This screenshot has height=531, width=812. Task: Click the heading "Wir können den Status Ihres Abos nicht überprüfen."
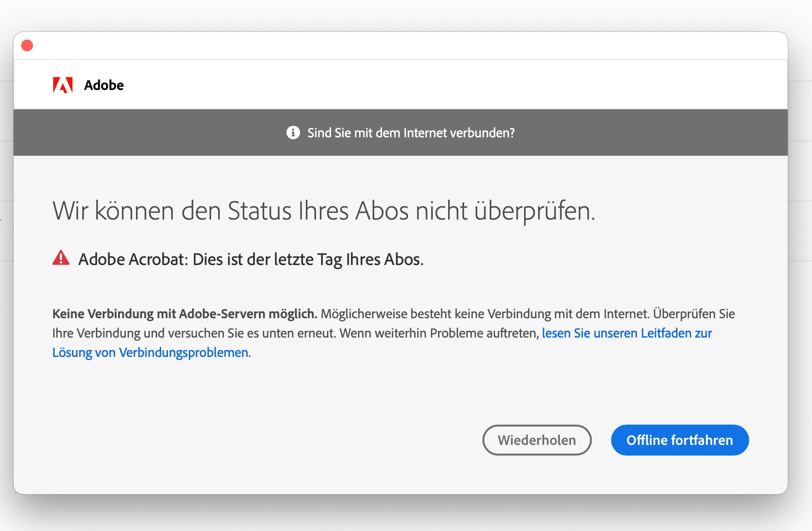[324, 211]
